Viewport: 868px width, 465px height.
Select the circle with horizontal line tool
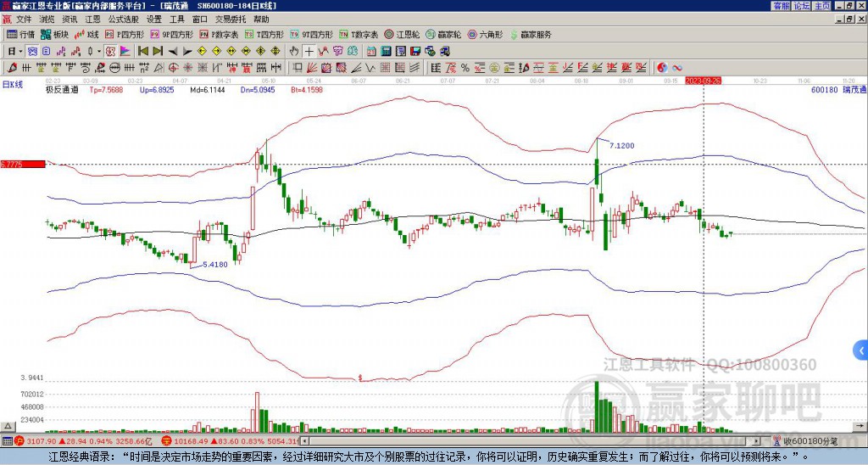coord(115,68)
